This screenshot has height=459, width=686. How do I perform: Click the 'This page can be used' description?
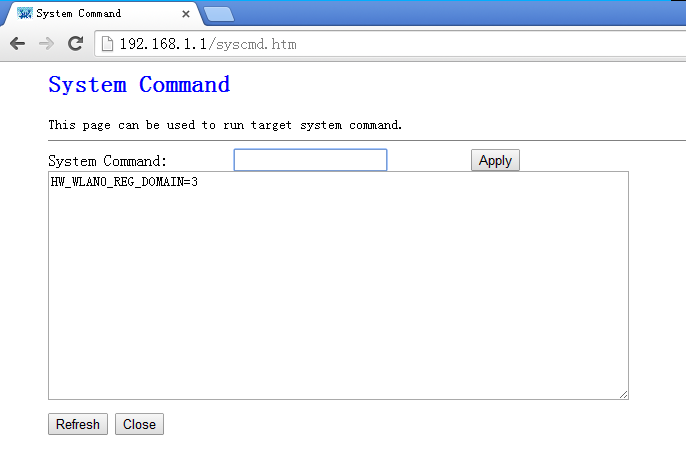pyautogui.click(x=225, y=125)
